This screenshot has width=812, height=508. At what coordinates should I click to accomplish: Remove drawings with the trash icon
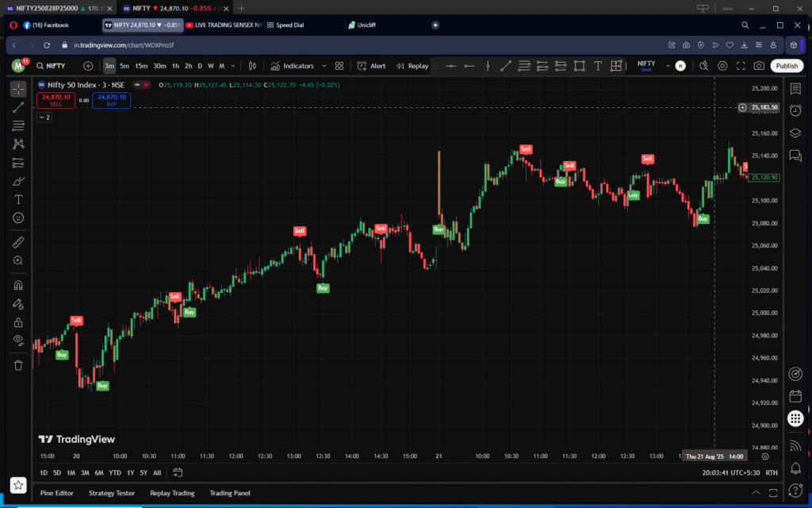point(18,365)
